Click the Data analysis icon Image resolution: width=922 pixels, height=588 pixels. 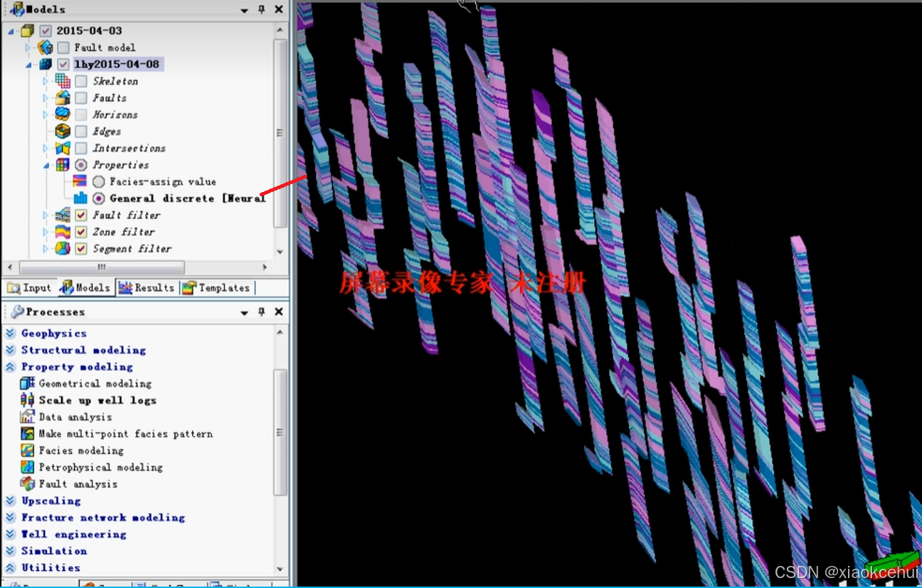[28, 417]
